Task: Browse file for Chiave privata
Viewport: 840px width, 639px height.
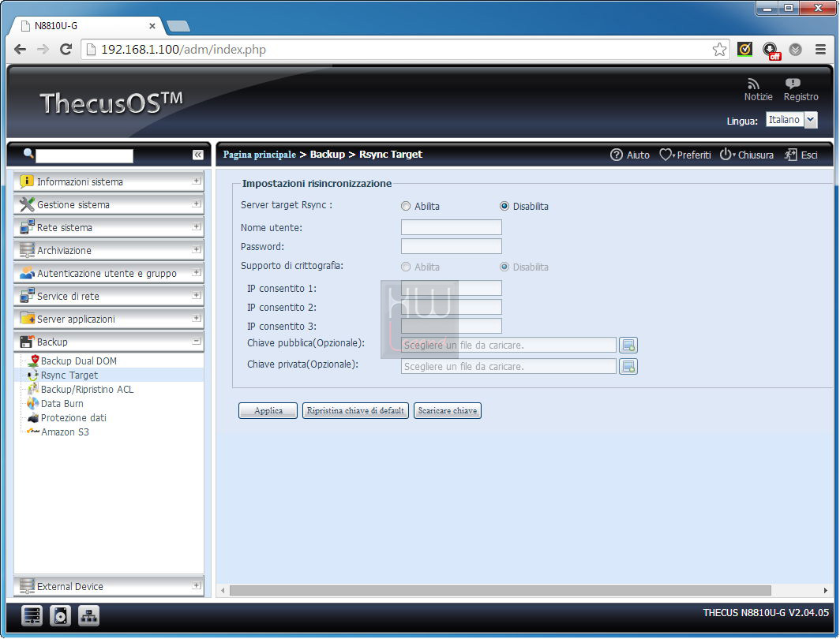Action: coord(628,367)
